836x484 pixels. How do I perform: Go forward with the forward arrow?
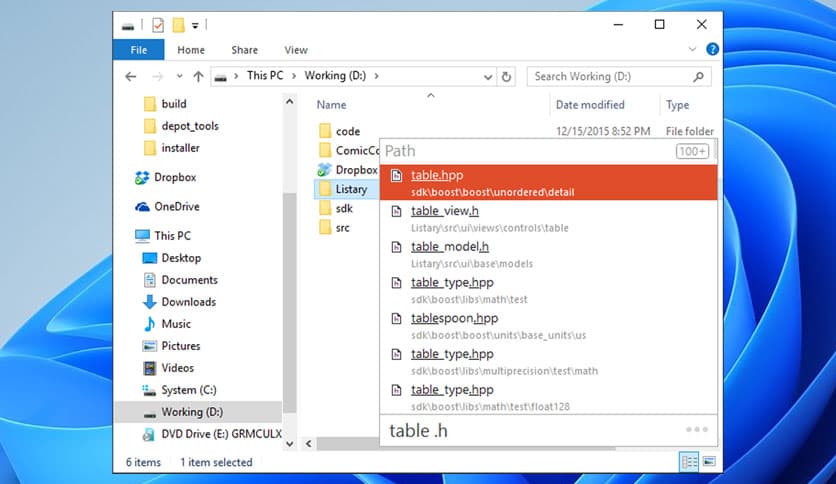tap(157, 77)
